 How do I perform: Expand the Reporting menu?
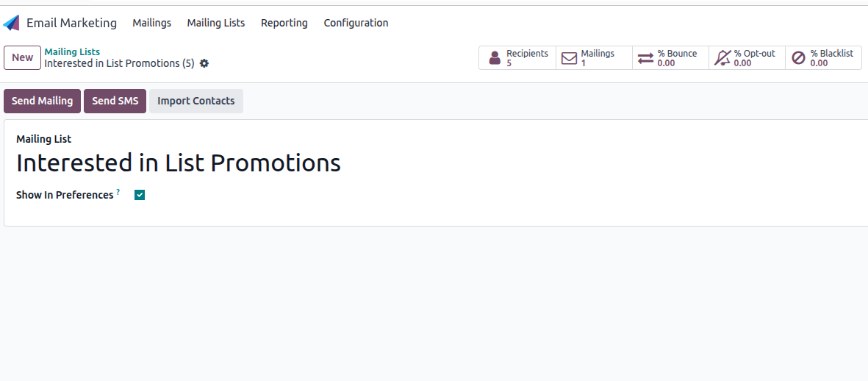284,23
